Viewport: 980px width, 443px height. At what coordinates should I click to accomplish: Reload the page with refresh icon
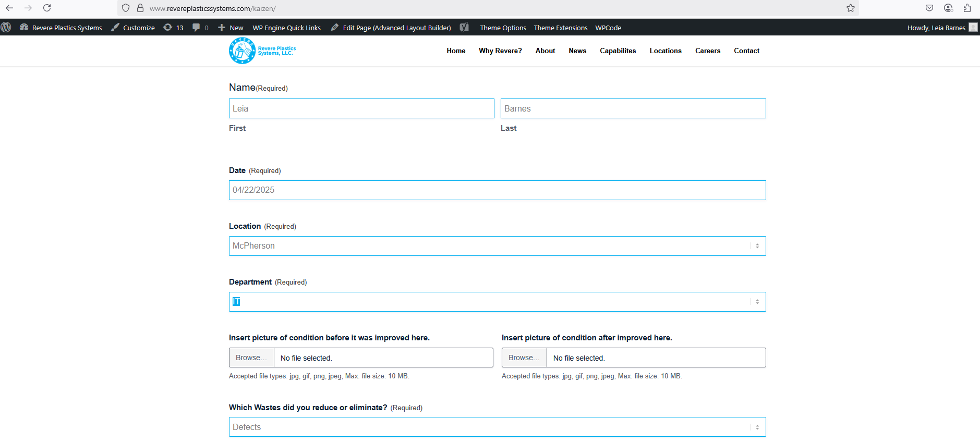click(47, 8)
